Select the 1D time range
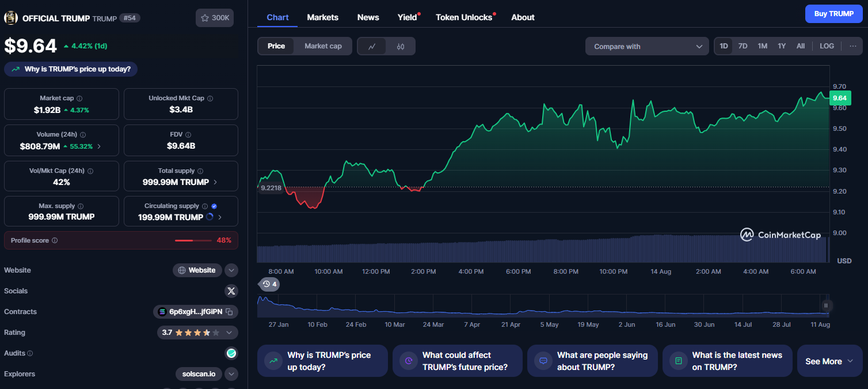 (724, 46)
